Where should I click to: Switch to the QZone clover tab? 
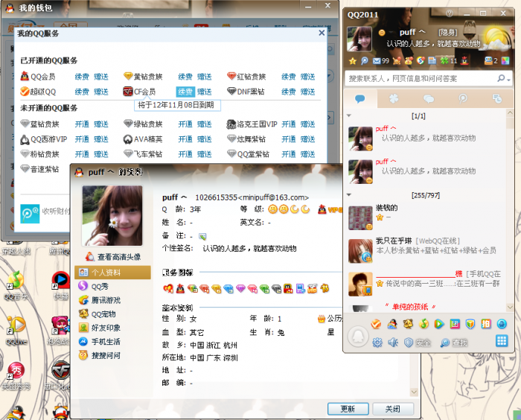[x=394, y=99]
